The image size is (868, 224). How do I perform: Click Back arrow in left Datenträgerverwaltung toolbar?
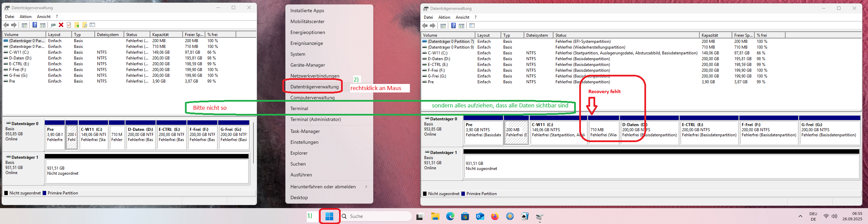[x=6, y=25]
